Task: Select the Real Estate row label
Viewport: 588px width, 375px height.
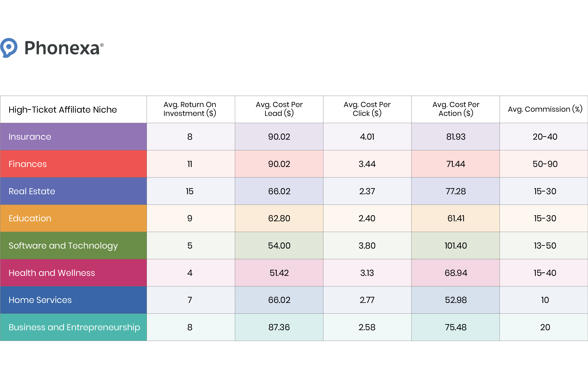Action: [x=32, y=191]
